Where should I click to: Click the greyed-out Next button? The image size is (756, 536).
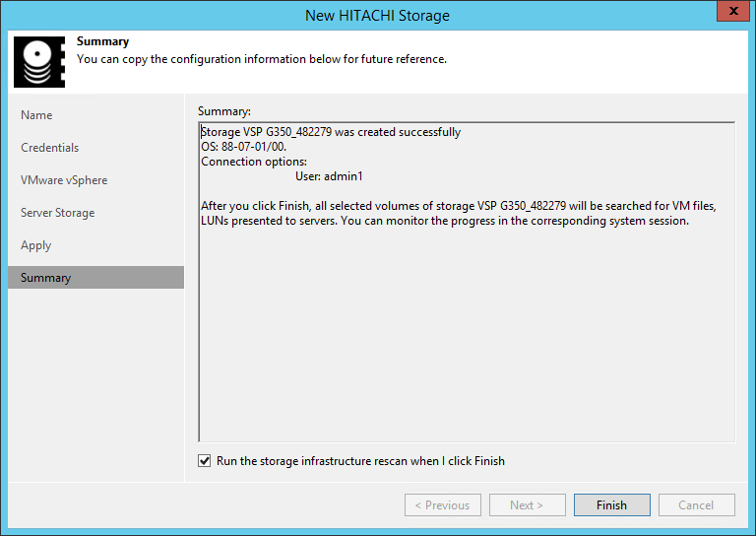pos(527,505)
